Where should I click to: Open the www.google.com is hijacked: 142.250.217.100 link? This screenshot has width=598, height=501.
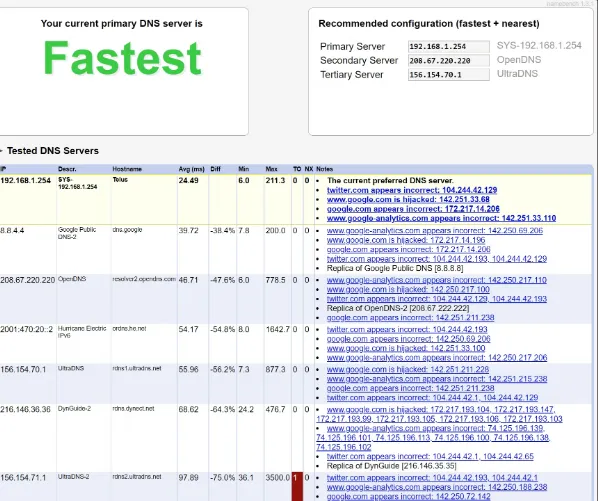click(x=408, y=289)
